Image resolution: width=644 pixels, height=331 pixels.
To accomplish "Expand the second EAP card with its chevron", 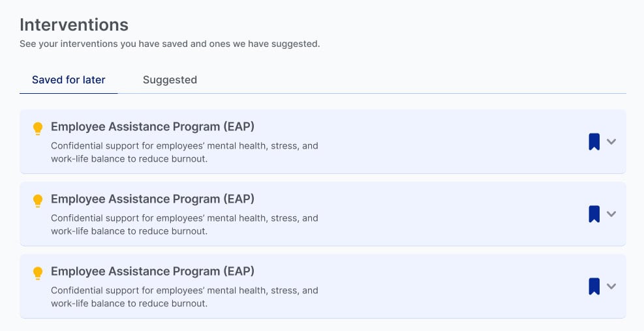I will pos(611,214).
